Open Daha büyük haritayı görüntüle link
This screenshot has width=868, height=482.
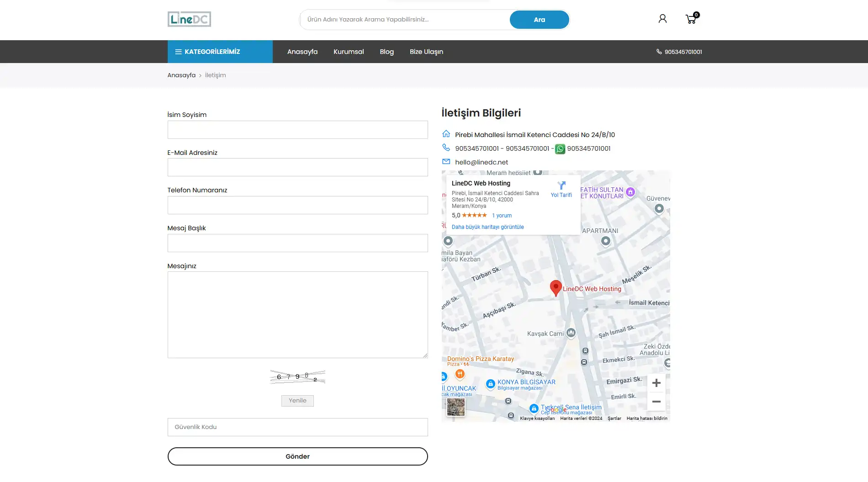[487, 227]
